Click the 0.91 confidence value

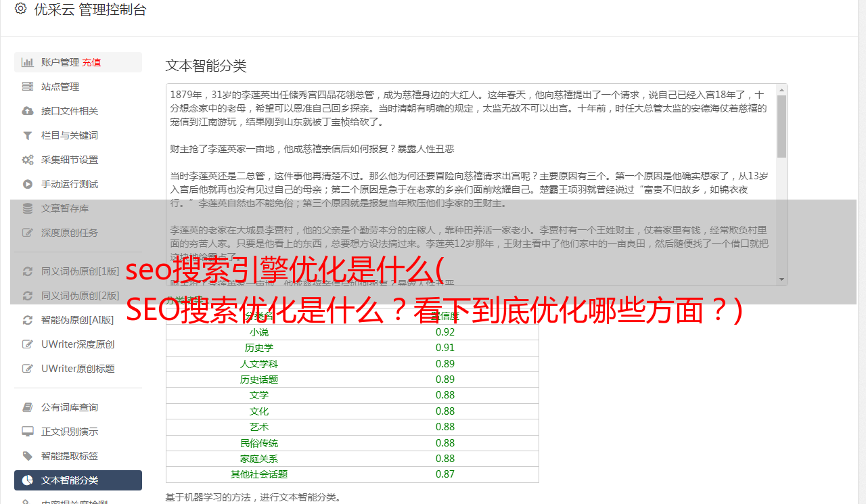point(445,348)
